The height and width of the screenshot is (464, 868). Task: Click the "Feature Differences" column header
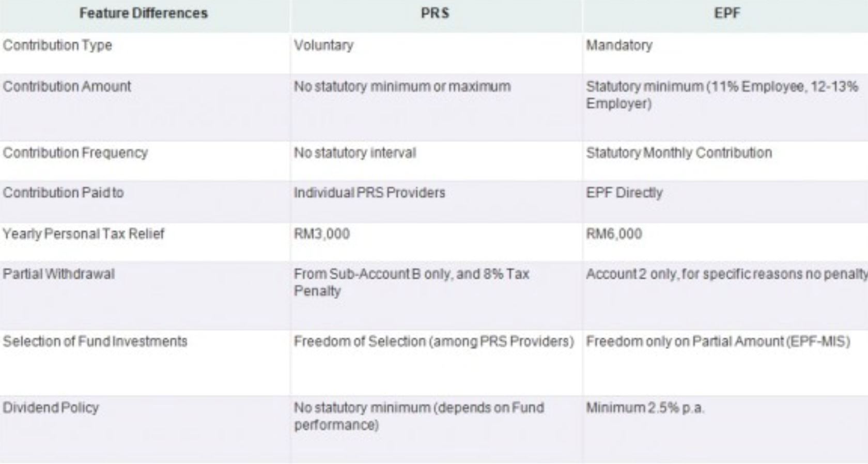[x=143, y=13]
